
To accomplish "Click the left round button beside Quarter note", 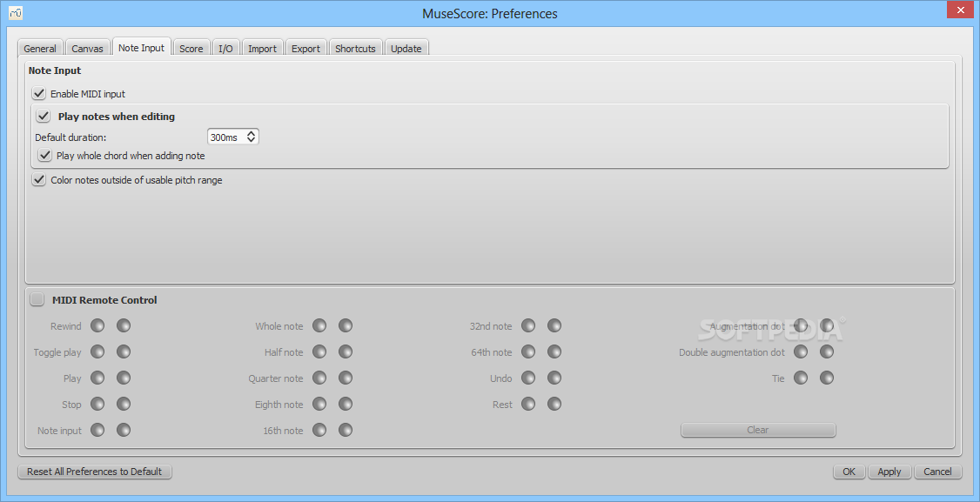I will click(x=319, y=378).
